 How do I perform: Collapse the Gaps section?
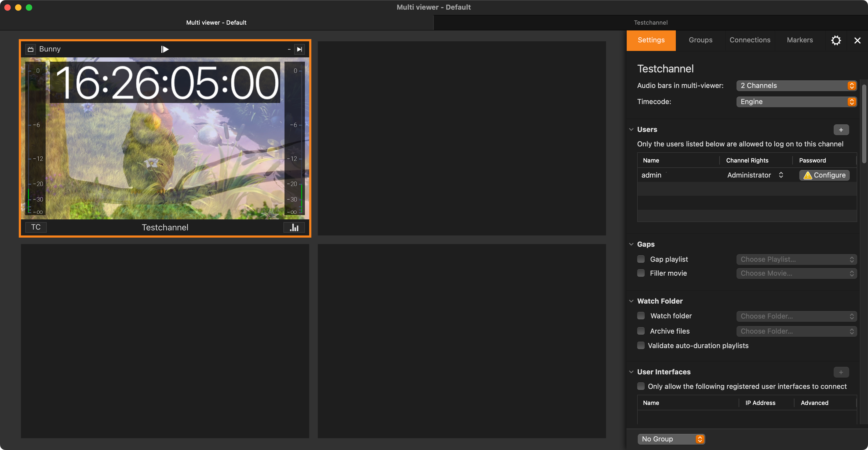631,244
